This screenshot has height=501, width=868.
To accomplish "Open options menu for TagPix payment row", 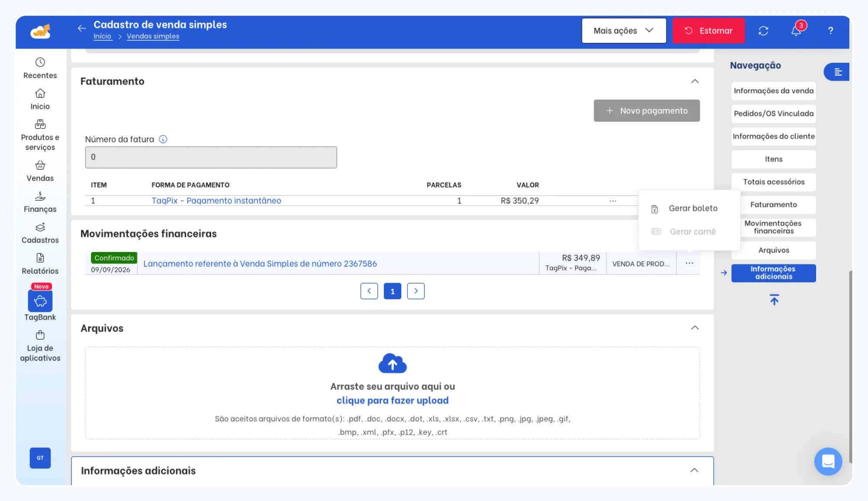I will click(613, 200).
